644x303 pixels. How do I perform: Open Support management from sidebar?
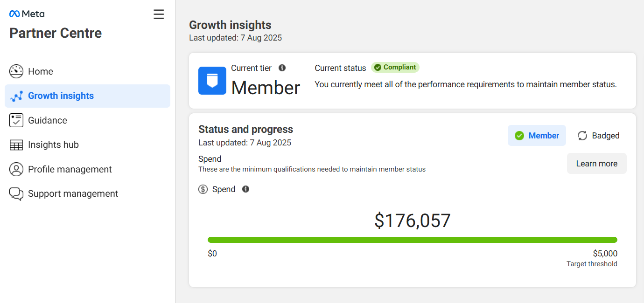click(73, 194)
